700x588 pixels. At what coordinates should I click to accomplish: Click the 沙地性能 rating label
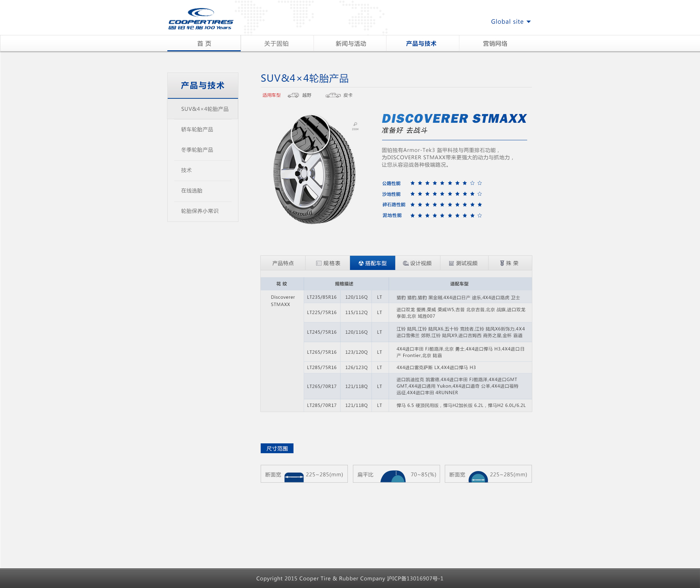point(391,194)
